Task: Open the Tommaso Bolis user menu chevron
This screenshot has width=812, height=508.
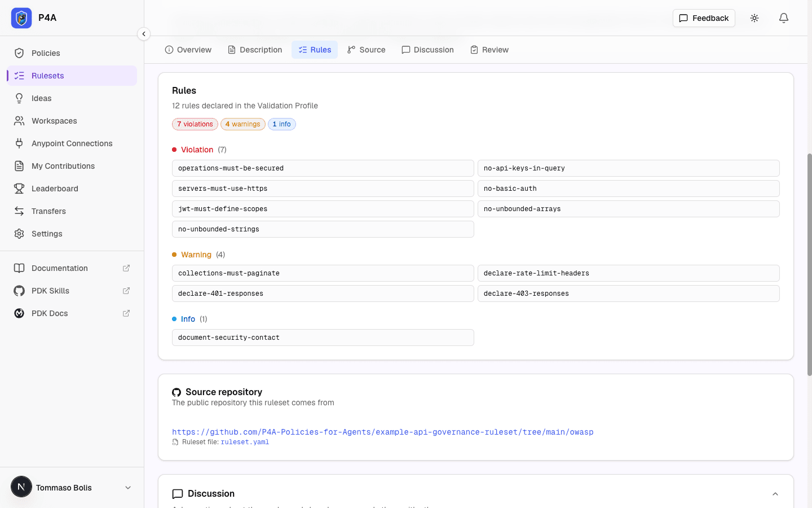Action: point(128,488)
